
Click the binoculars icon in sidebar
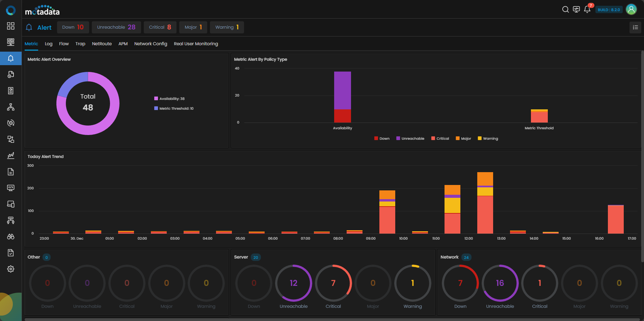(x=11, y=237)
